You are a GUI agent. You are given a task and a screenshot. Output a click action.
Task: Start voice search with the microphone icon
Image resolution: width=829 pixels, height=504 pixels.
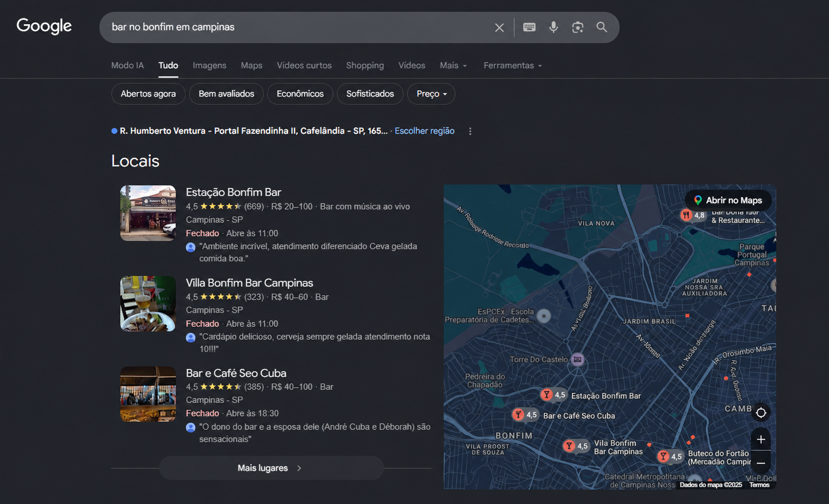[553, 27]
